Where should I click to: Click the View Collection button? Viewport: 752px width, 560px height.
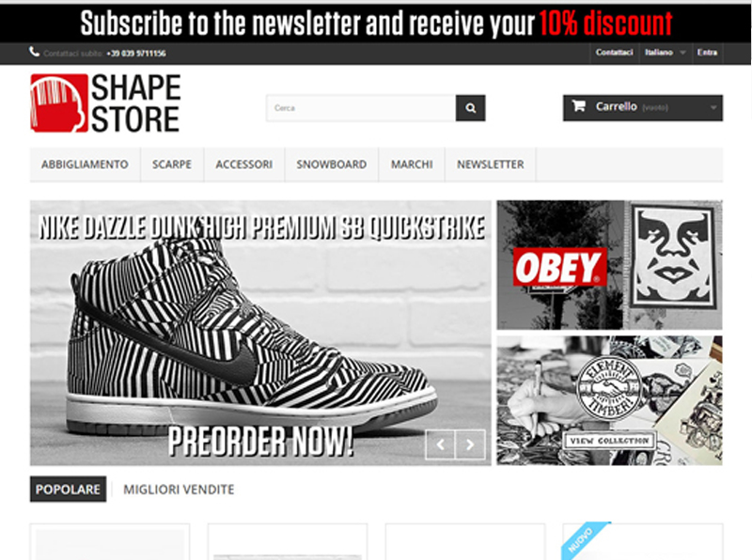609,441
